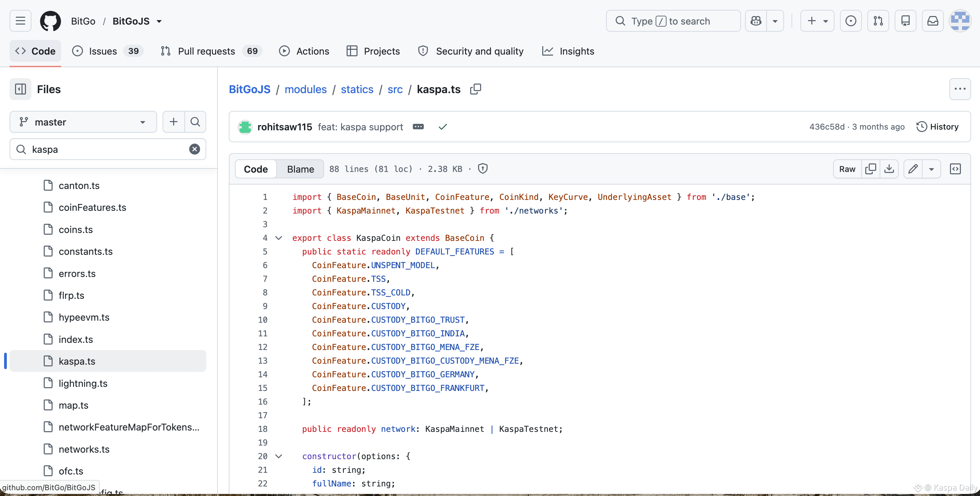Open the Copilot chat icon
This screenshot has width=980, height=496.
click(756, 21)
